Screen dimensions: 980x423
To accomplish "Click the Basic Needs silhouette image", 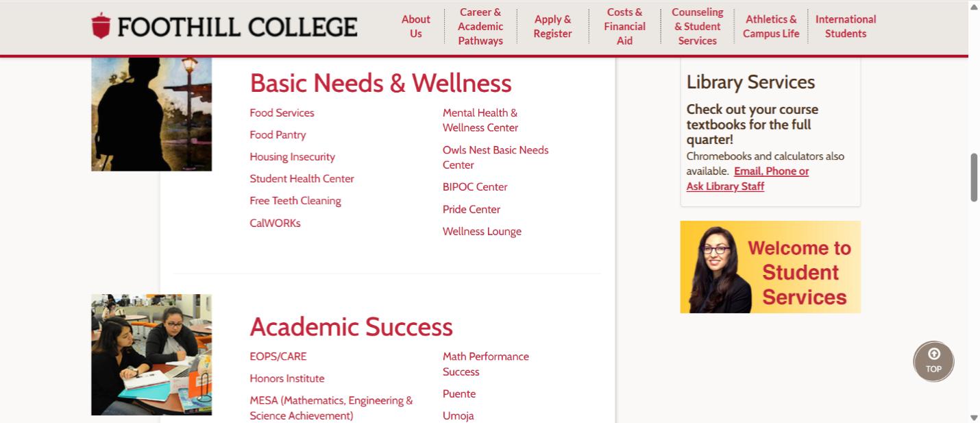I will [151, 114].
